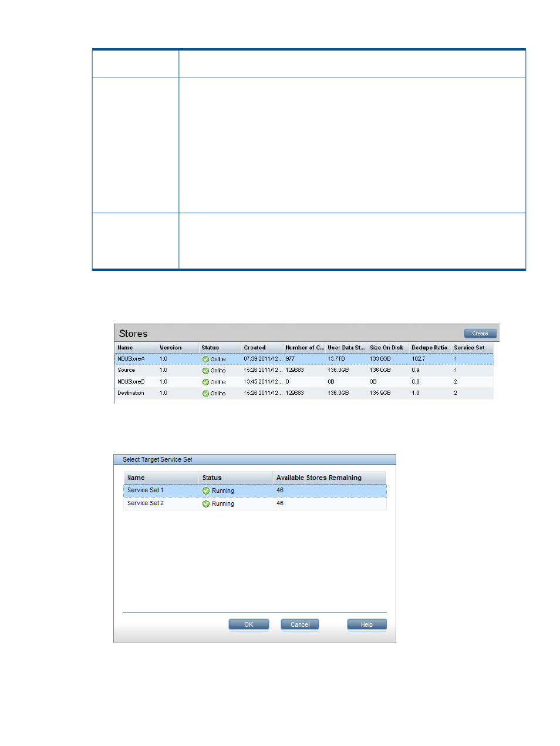The height and width of the screenshot is (746, 560).
Task: Select the Source store row
Action: (x=304, y=370)
